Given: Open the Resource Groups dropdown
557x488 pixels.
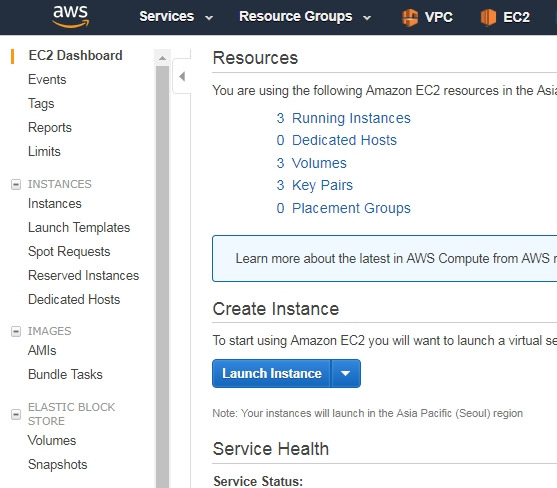Looking at the screenshot, I should (x=305, y=17).
